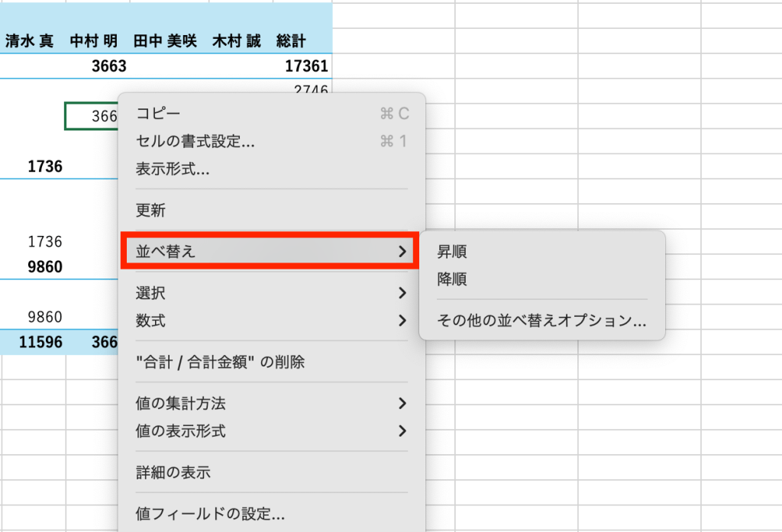782x532 pixels.
Task: Sort descending with 降順
Action: coord(451,279)
